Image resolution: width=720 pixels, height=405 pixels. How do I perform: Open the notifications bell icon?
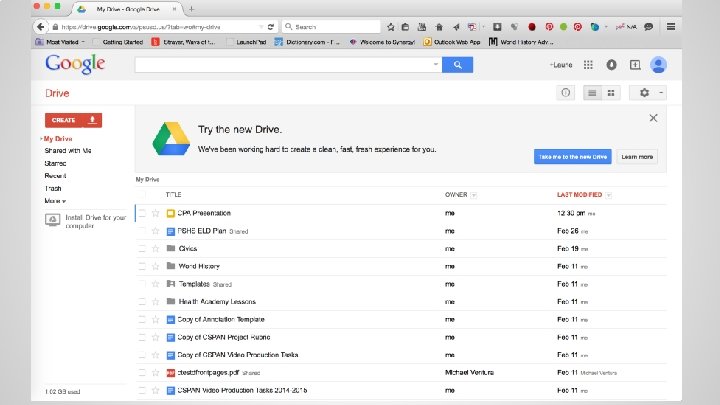pos(612,65)
